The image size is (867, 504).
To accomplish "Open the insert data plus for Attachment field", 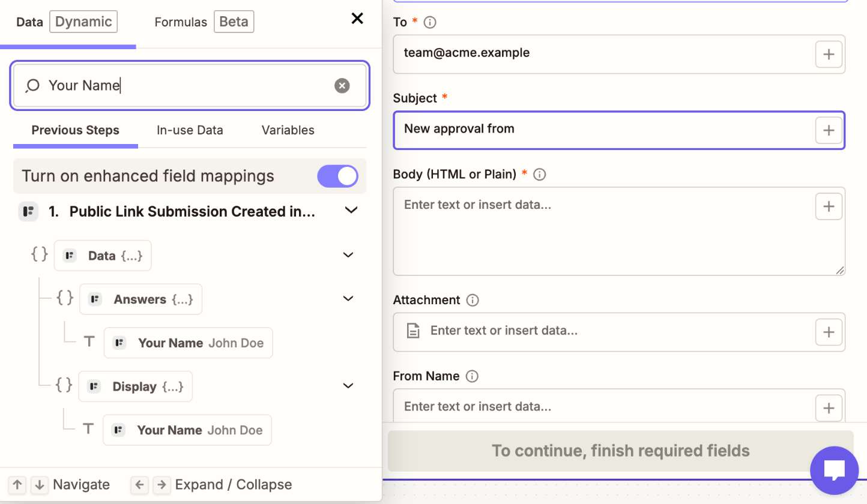I will pos(829,332).
